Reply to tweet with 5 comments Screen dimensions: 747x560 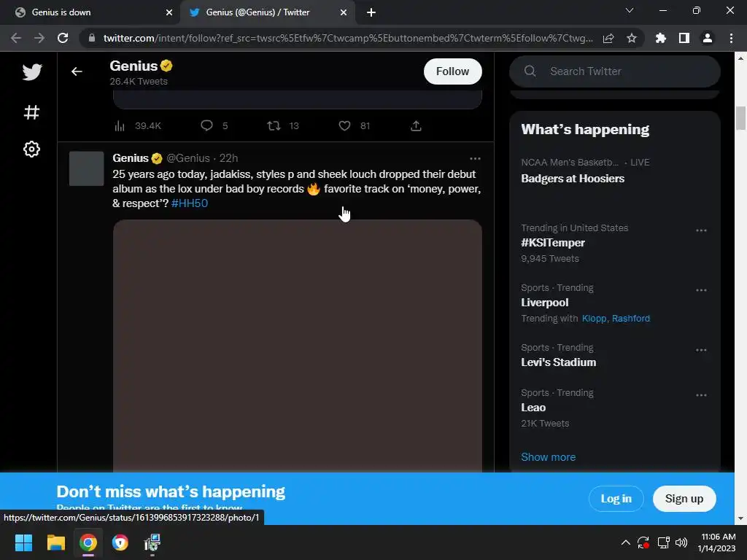[214, 125]
